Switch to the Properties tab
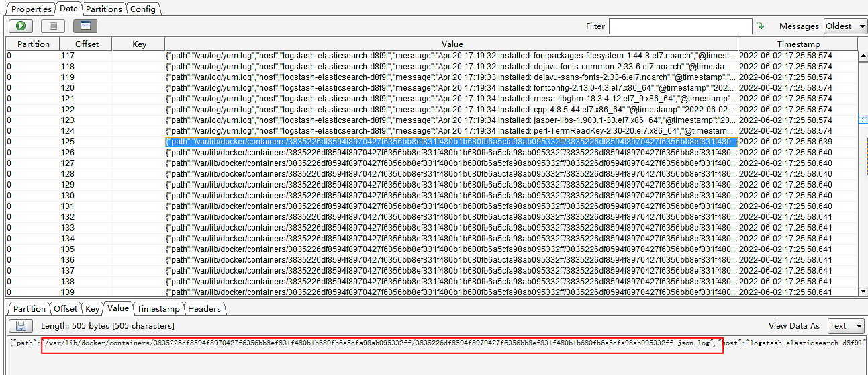868x375 pixels. tap(31, 9)
